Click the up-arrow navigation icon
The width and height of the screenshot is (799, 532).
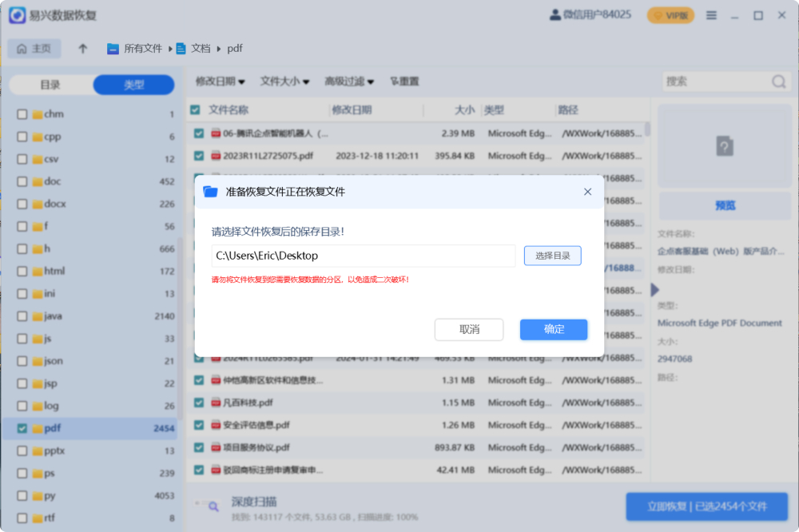(x=82, y=48)
